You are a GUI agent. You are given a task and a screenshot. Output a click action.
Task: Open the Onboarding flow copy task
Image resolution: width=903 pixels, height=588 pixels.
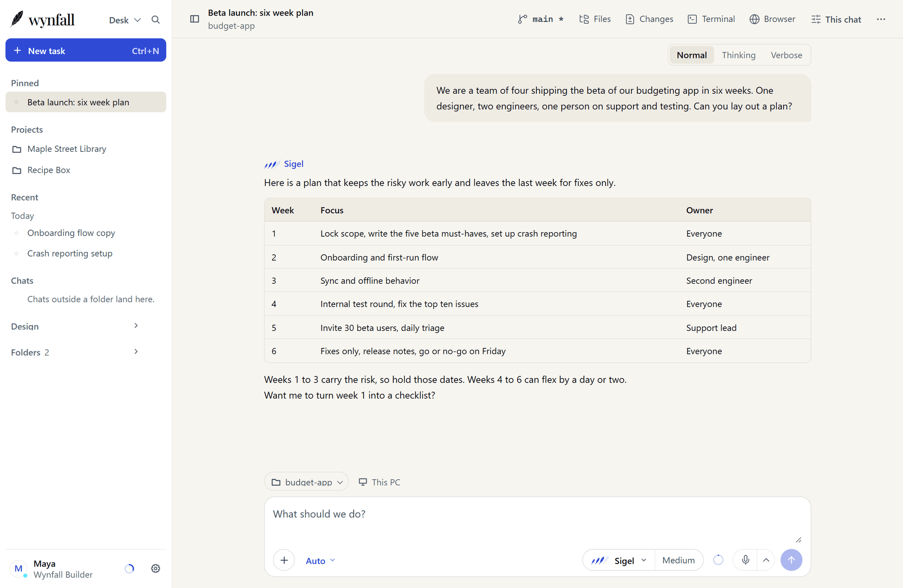86,233
